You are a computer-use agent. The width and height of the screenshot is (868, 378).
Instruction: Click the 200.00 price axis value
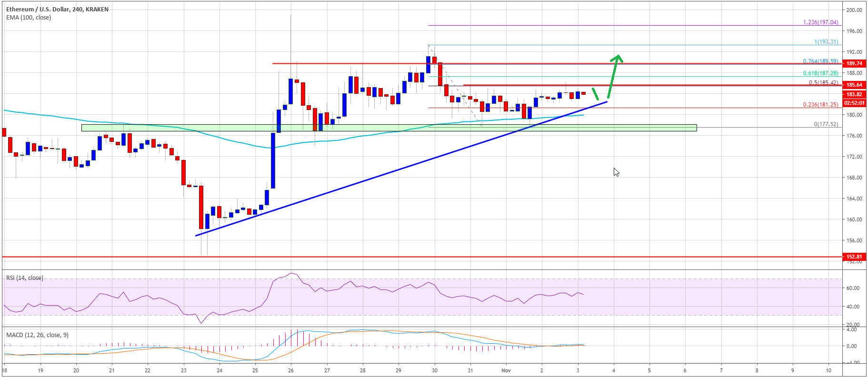coord(854,10)
